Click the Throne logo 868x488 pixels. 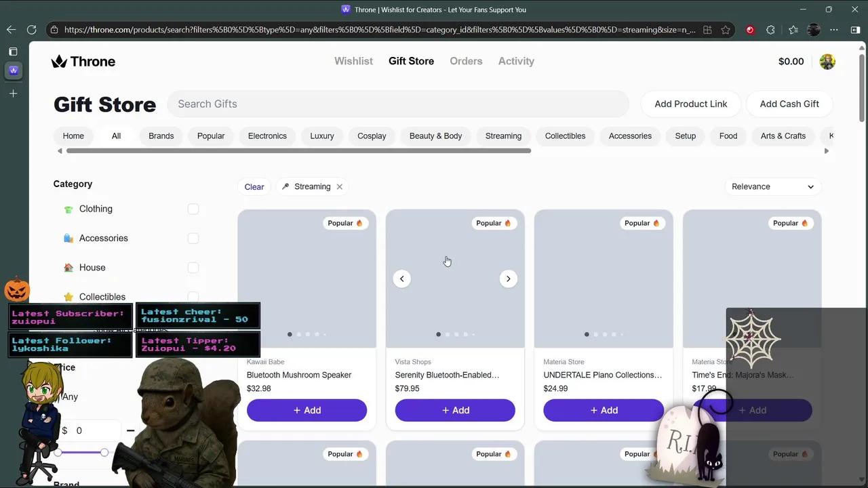coord(83,61)
